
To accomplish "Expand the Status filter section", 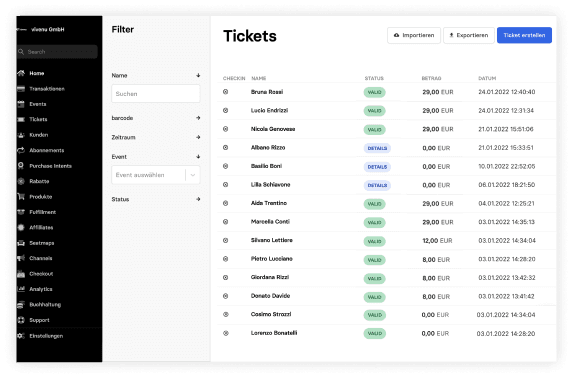I will [156, 199].
